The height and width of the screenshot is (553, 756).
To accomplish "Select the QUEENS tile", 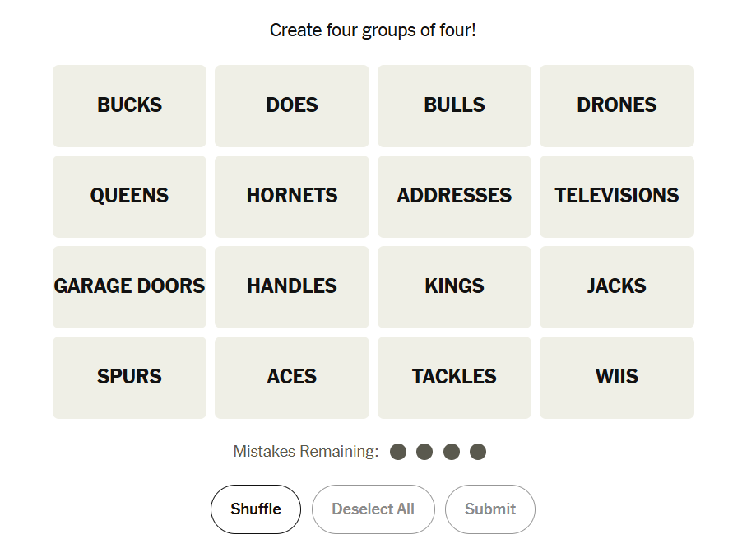I will [x=129, y=197].
